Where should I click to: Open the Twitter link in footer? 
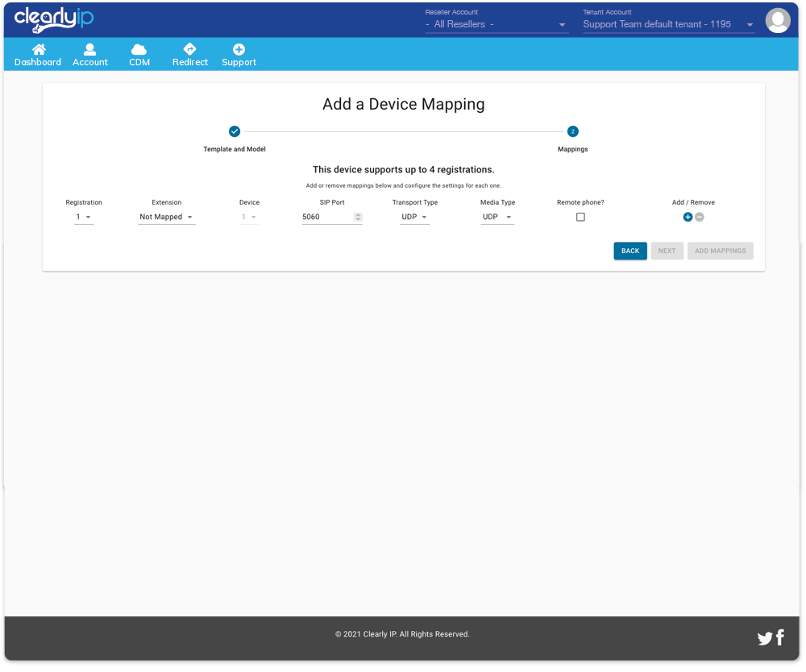tap(765, 639)
